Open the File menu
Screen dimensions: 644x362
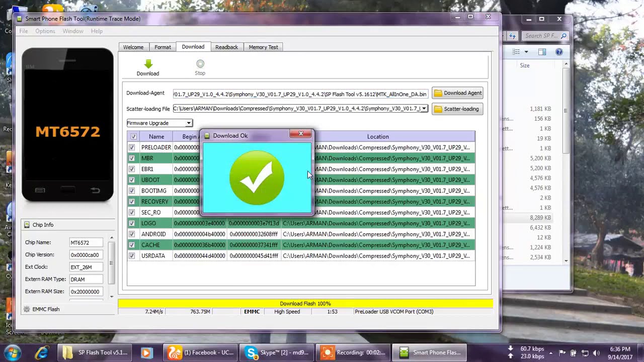24,31
